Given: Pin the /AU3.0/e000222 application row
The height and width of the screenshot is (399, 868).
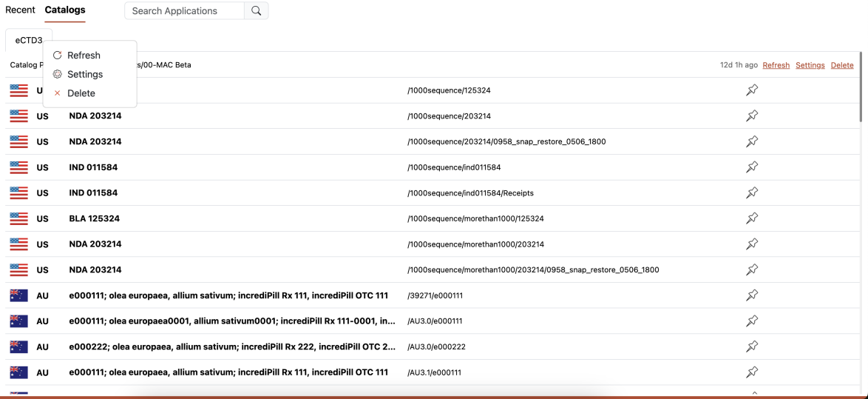Looking at the screenshot, I should 751,346.
